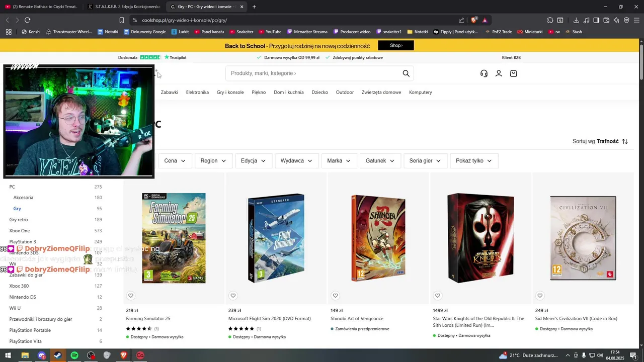This screenshot has width=644, height=362.
Task: Open bookmarks apps grid icon
Action: [9, 32]
